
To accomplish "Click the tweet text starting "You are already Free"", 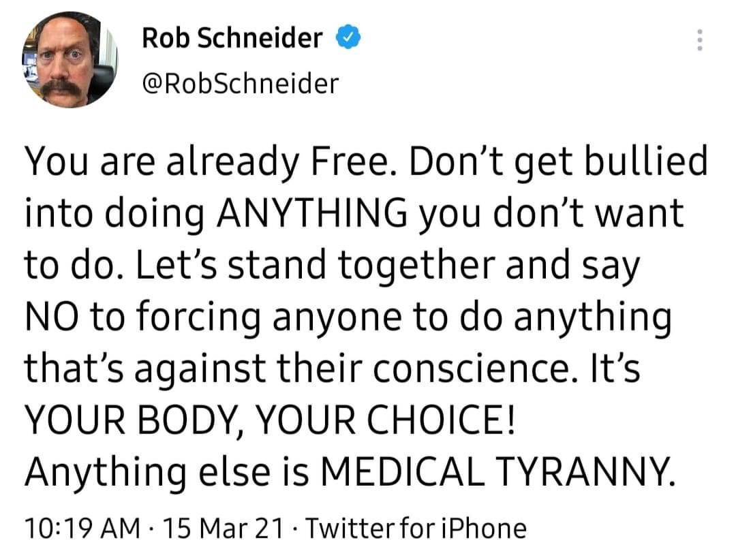I will (x=366, y=316).
